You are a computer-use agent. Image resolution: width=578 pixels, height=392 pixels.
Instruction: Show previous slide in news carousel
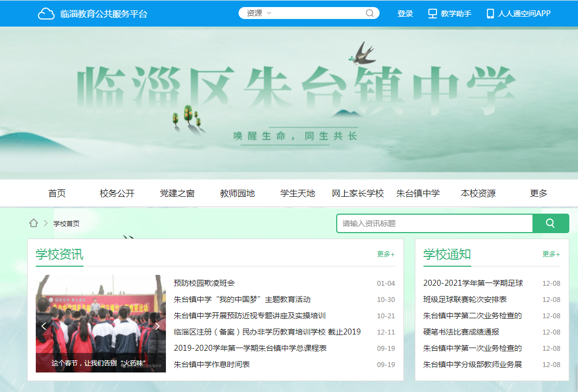pyautogui.click(x=44, y=326)
